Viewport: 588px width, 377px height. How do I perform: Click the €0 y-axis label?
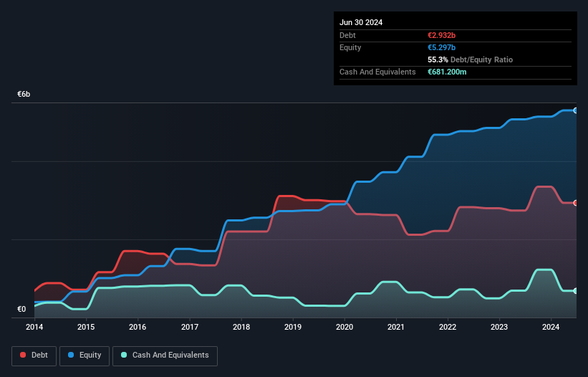(x=21, y=309)
